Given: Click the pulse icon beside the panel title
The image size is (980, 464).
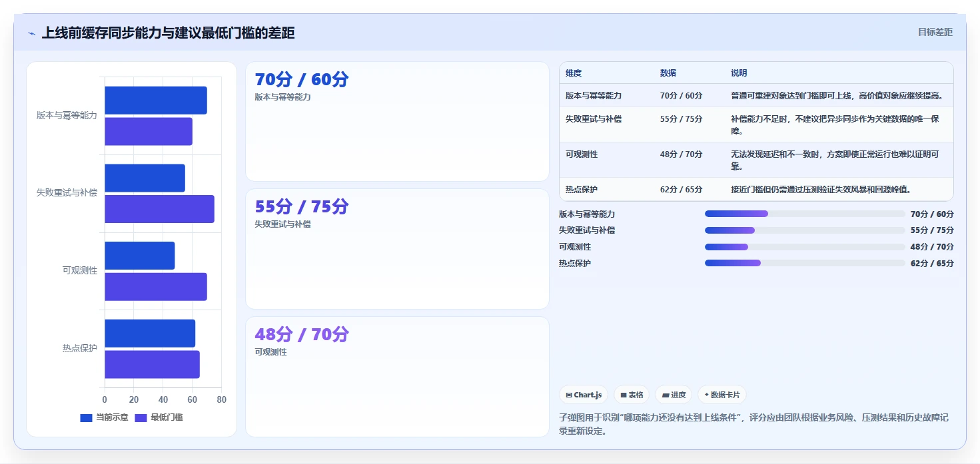Looking at the screenshot, I should tap(31, 33).
